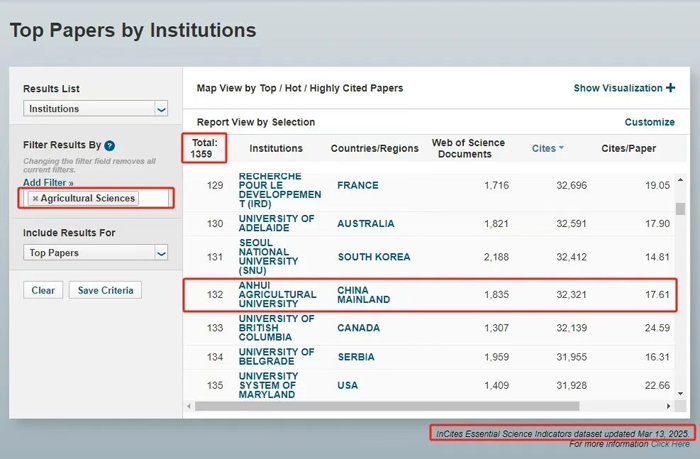Click the Add Filter link
Screen dimensions: 700x459
point(48,183)
